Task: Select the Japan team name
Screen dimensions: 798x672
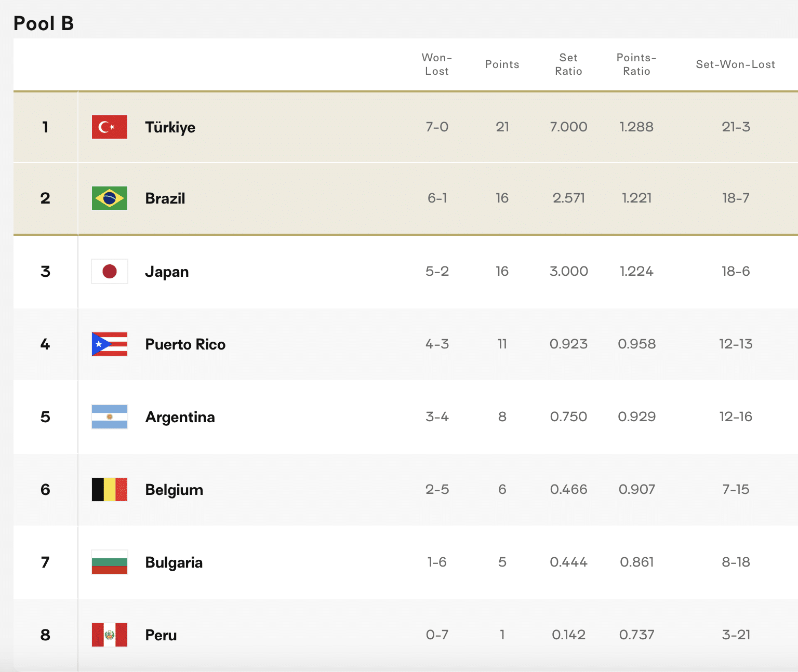Action: [167, 272]
